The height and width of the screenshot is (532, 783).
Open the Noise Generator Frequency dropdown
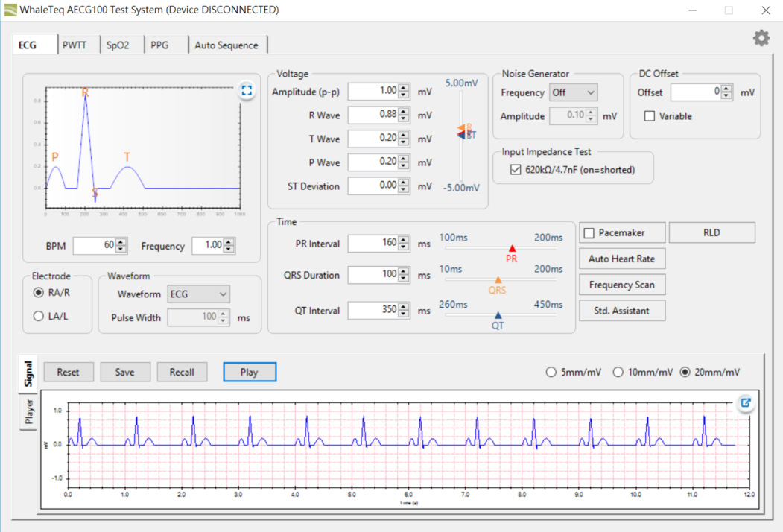574,92
